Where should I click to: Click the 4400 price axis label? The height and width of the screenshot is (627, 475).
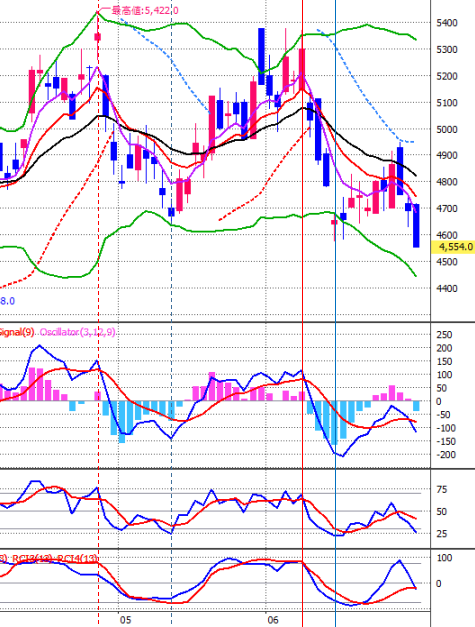tap(447, 288)
